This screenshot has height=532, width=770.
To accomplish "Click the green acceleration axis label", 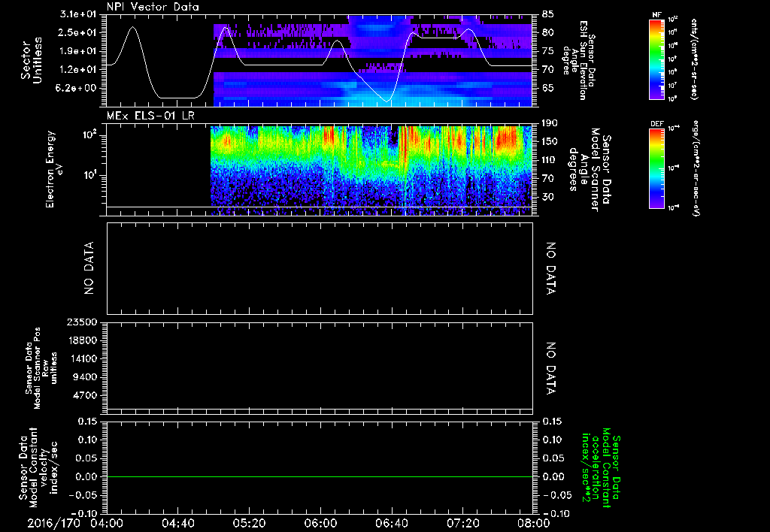I will point(601,468).
